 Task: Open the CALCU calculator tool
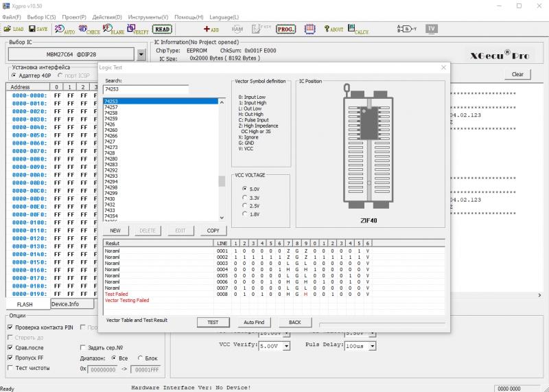click(358, 30)
